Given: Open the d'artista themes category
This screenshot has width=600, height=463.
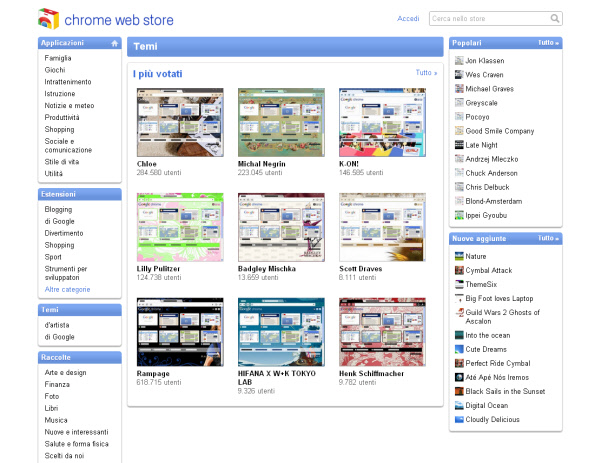Looking at the screenshot, I should (58, 325).
